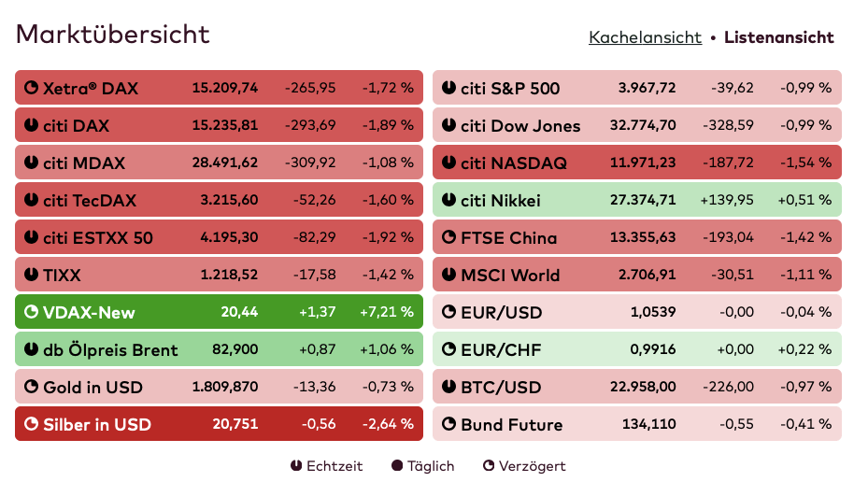Select the Listenansicht view
This screenshot has height=496, width=868.
[x=778, y=37]
